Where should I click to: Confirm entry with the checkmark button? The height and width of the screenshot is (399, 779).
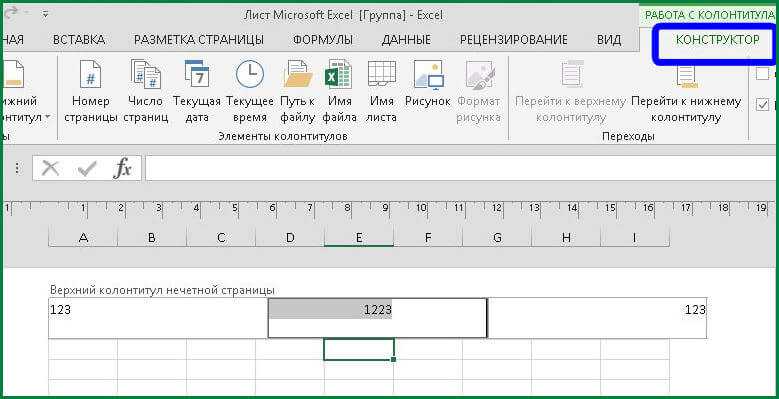tap(87, 169)
